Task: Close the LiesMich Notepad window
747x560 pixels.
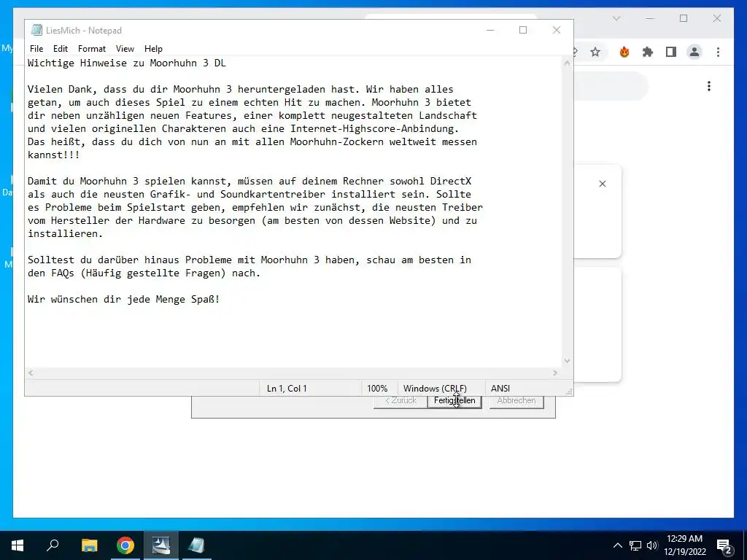Action: (557, 30)
